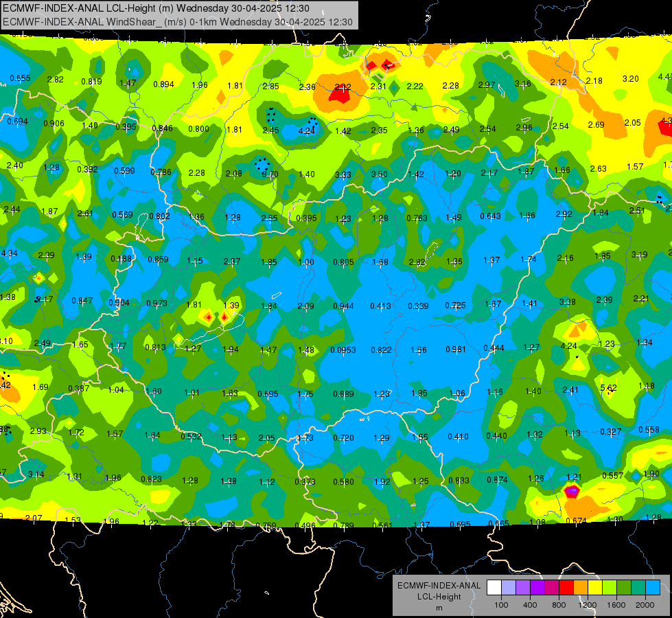Click the legend tick label 2000
672x618 pixels.
point(645,605)
